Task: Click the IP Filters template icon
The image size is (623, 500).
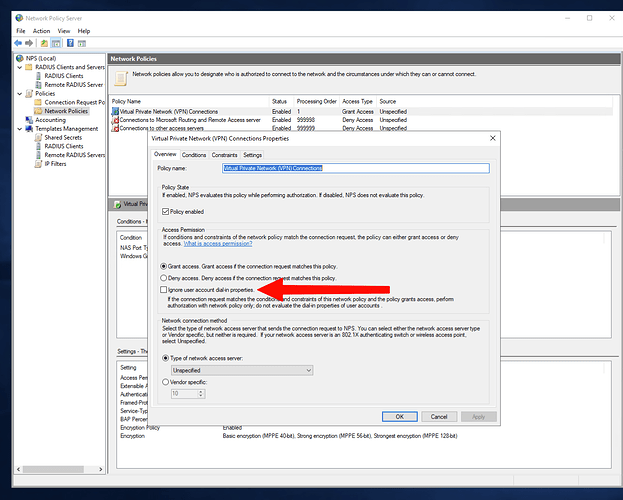Action: [38, 164]
